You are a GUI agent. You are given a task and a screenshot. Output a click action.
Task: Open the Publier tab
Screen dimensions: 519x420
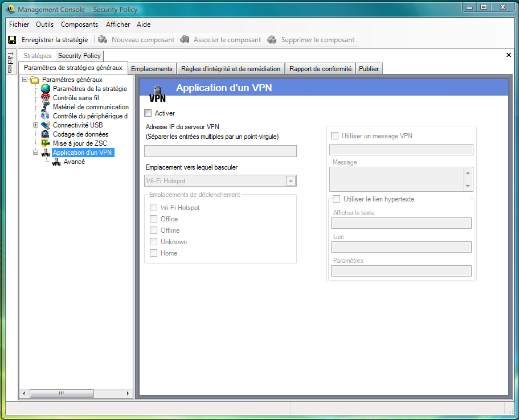[369, 69]
